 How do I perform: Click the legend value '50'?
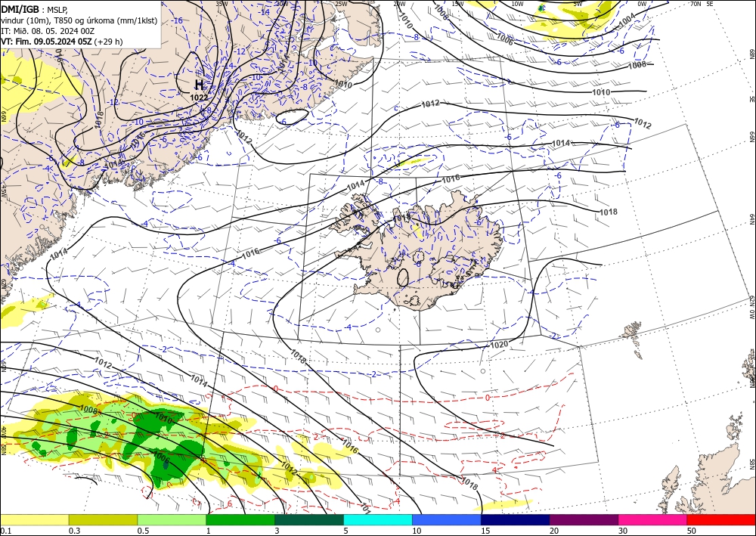coord(692,531)
